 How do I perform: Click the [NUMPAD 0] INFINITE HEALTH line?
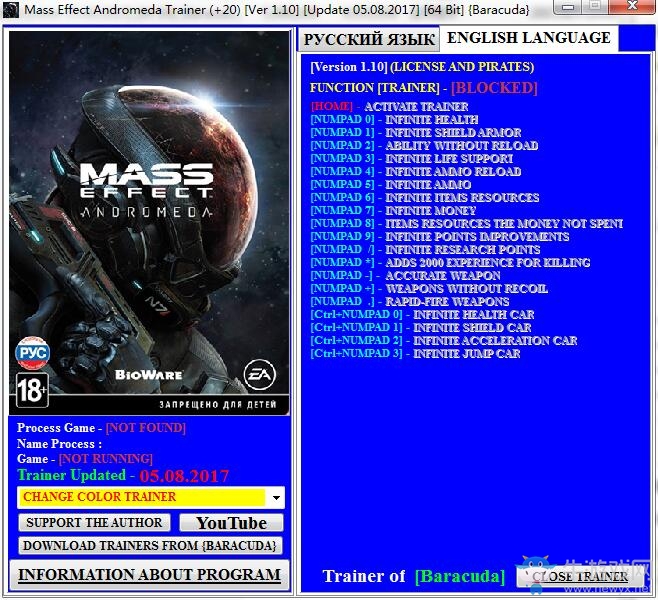[x=394, y=120]
